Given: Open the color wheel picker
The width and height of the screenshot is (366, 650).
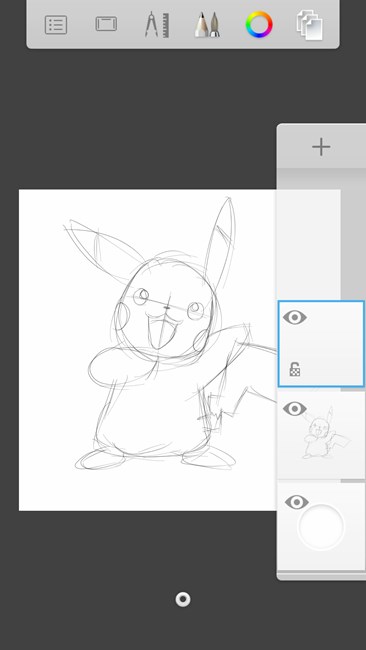Looking at the screenshot, I should tap(259, 24).
